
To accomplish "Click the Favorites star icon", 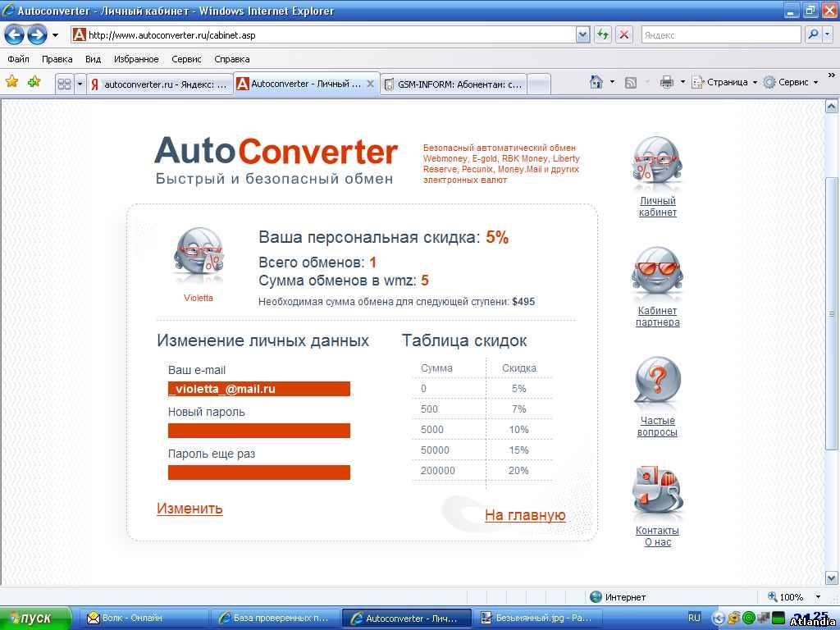I will 11,82.
